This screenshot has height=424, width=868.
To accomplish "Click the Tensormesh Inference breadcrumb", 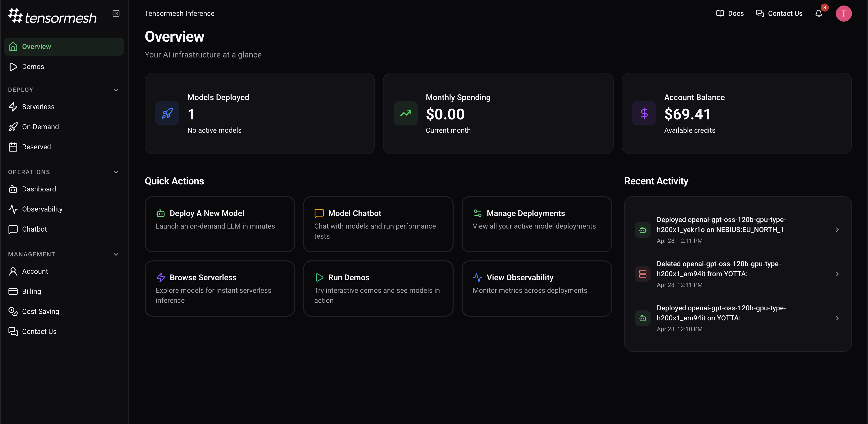I will click(180, 14).
